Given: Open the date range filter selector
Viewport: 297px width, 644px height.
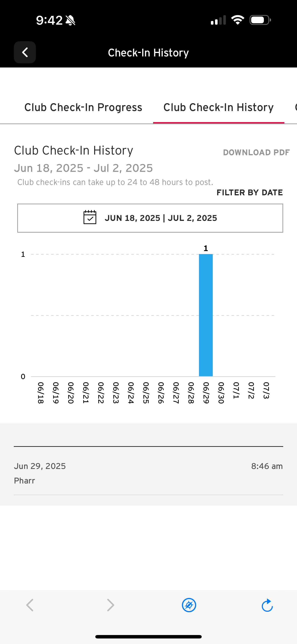Looking at the screenshot, I should (150, 218).
